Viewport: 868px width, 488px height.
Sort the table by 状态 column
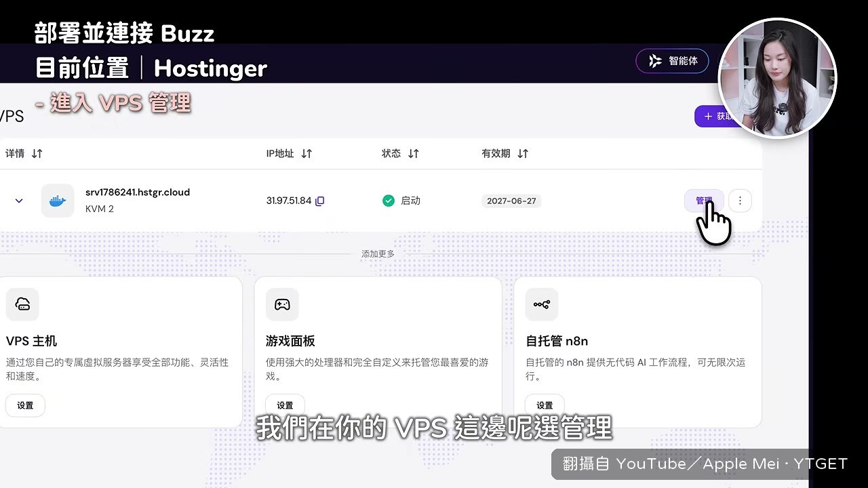[414, 154]
